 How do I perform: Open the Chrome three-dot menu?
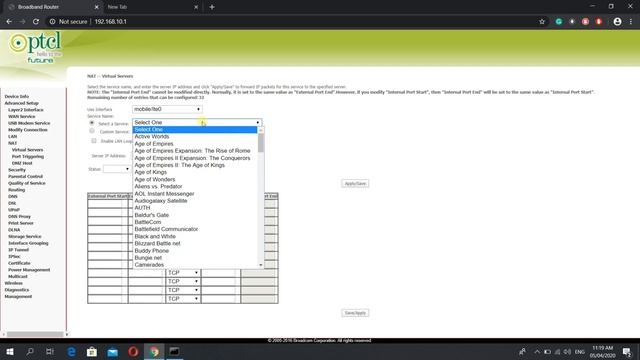(x=631, y=22)
